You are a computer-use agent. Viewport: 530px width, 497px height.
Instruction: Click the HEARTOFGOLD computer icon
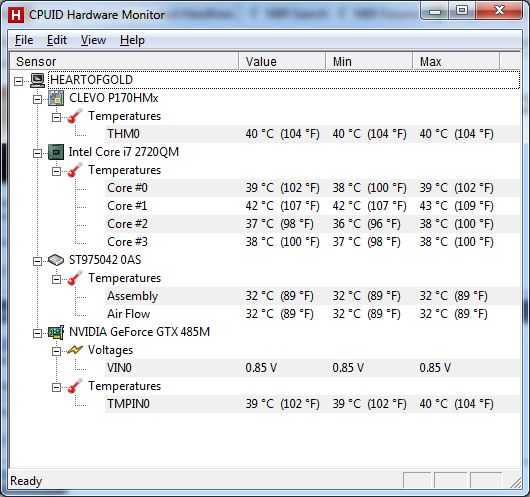[37, 80]
